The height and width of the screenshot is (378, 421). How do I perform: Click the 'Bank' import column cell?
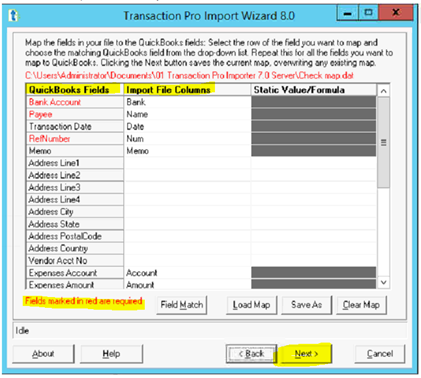pyautogui.click(x=187, y=102)
